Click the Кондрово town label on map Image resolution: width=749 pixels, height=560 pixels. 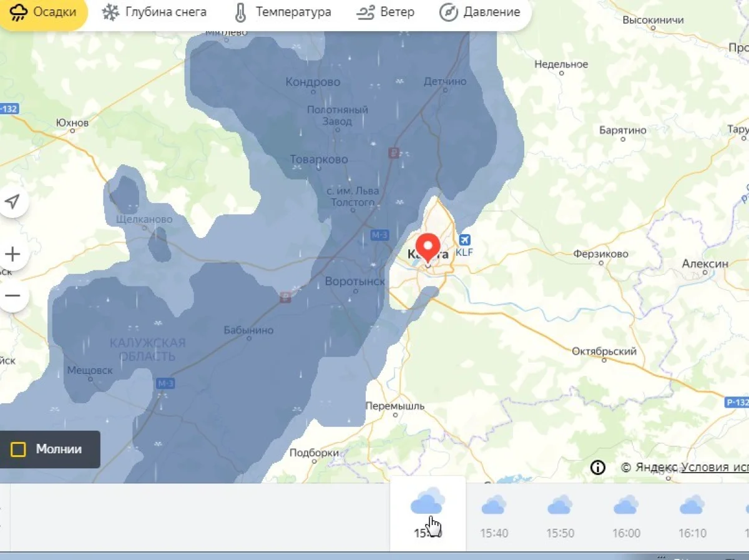click(x=313, y=82)
